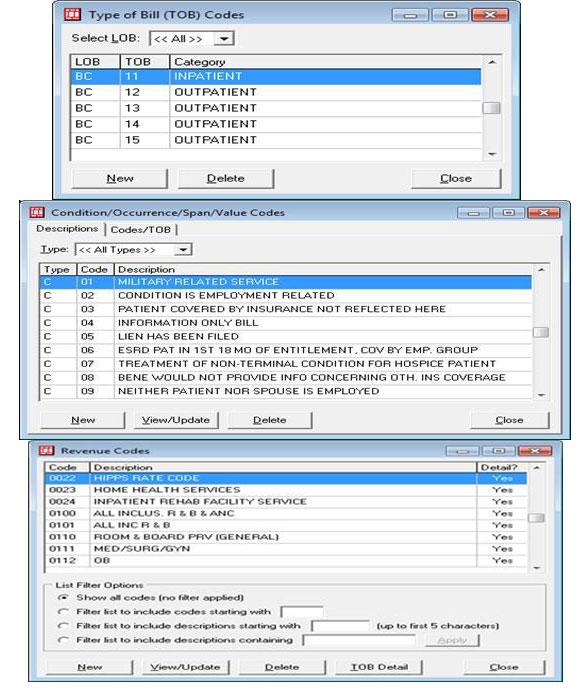This screenshot has height=689, width=587.
Task: Click the Code column header in Condition codes
Action: pos(95,269)
